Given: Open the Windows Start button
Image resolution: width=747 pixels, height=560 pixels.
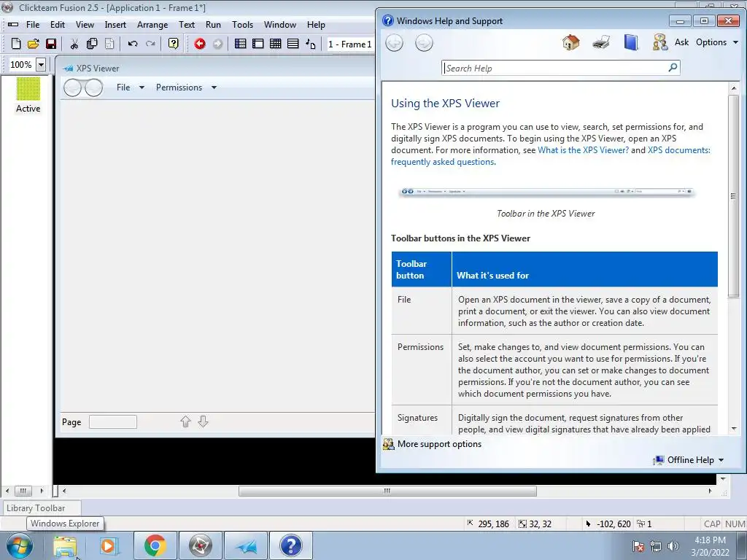Looking at the screenshot, I should [x=19, y=546].
